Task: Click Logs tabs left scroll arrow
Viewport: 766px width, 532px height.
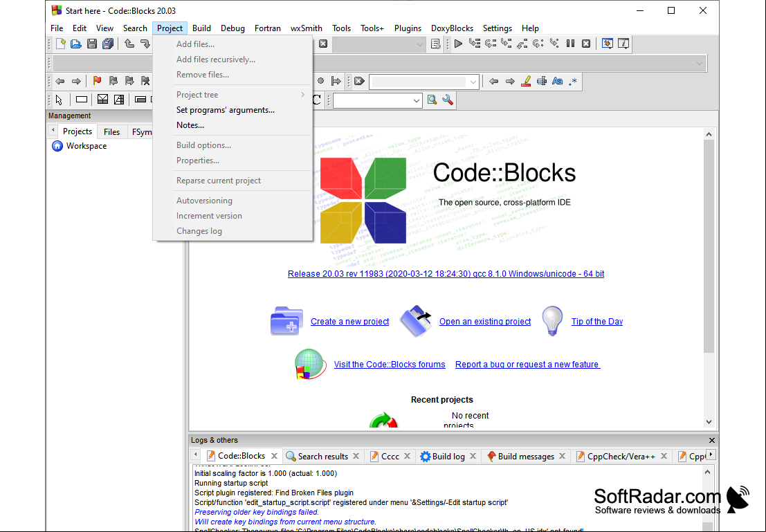Action: tap(195, 455)
